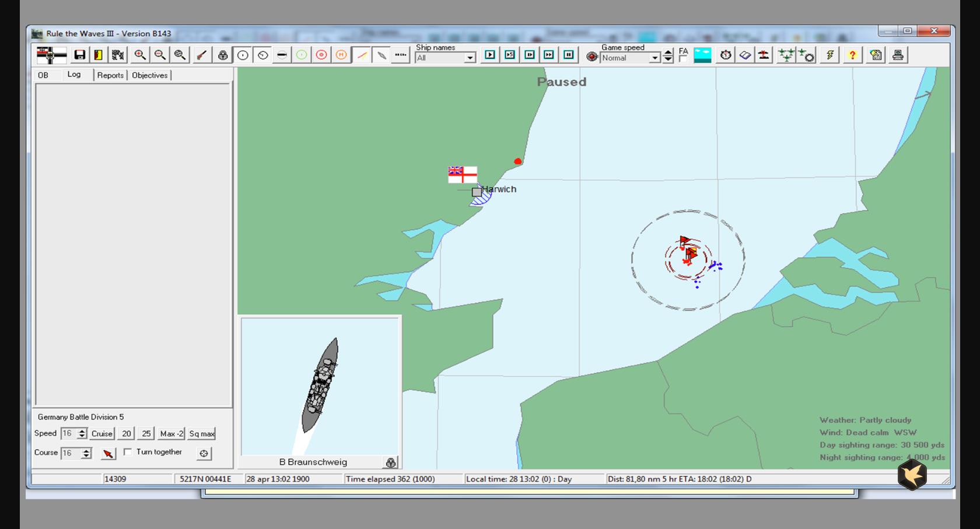980x529 pixels.
Task: Click the printer icon
Action: point(898,55)
